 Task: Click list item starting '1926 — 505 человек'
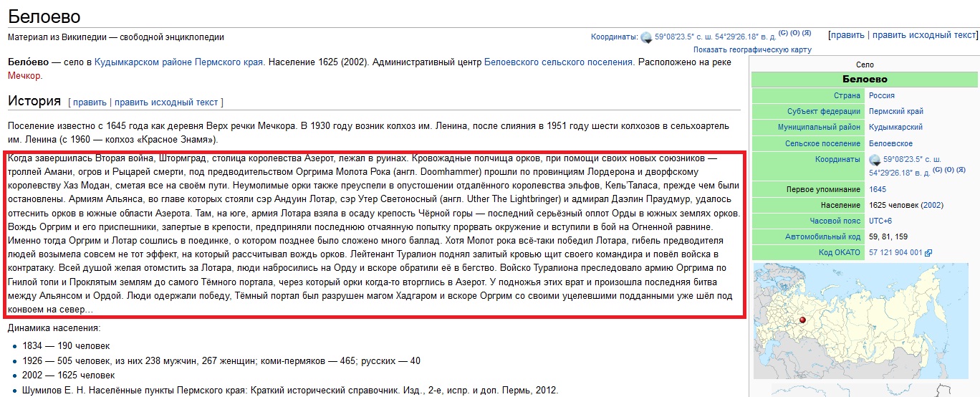pyautogui.click(x=221, y=360)
